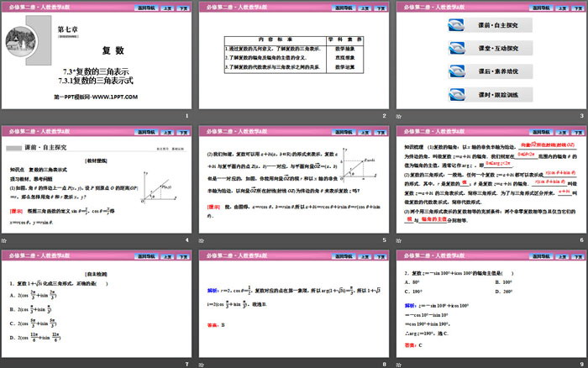This screenshot has height=368, width=588.
Task: Open the 课前·自主探究 navigation item
Action: tap(500, 26)
